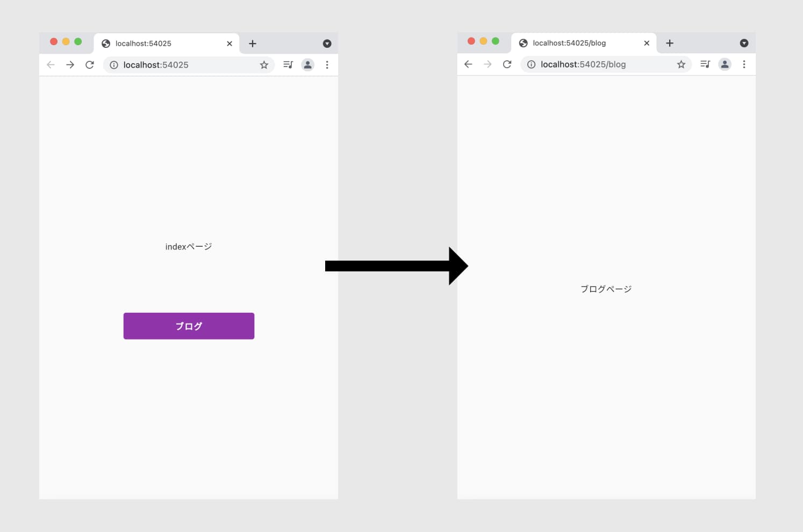Click forward arrow in left browser window
Screen dimensions: 803x532
[70, 64]
